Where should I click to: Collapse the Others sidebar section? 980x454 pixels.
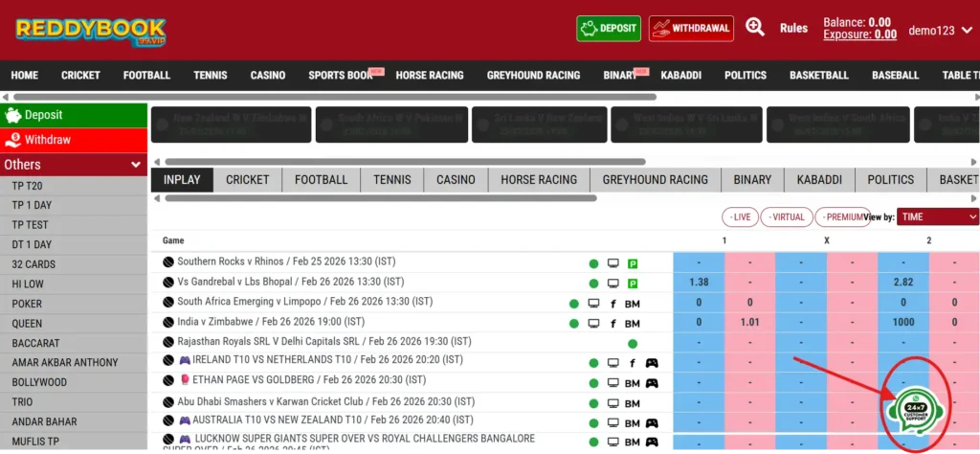click(x=135, y=165)
